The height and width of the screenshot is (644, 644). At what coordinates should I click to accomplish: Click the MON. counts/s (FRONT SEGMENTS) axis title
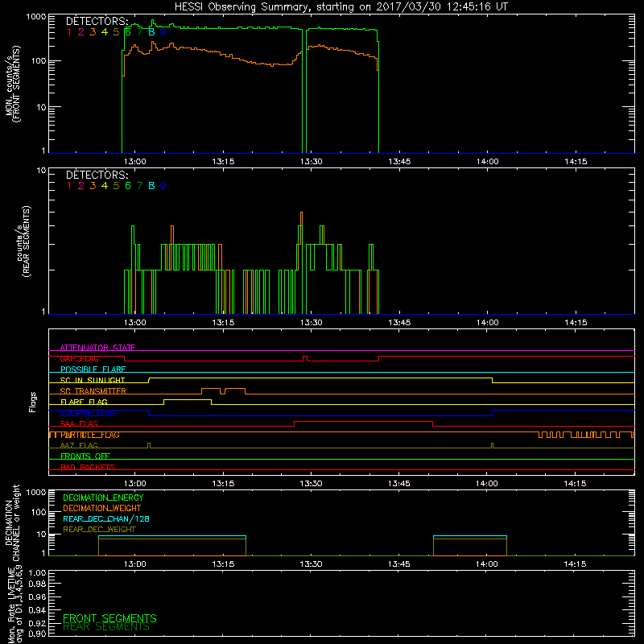point(12,84)
